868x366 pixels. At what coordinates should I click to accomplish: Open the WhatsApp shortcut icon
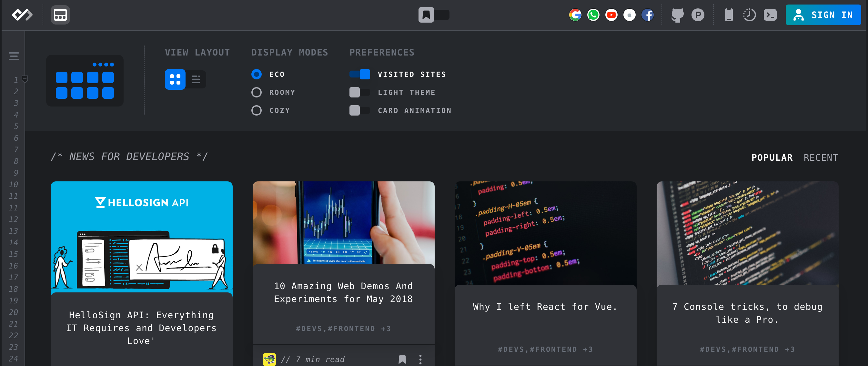(593, 15)
